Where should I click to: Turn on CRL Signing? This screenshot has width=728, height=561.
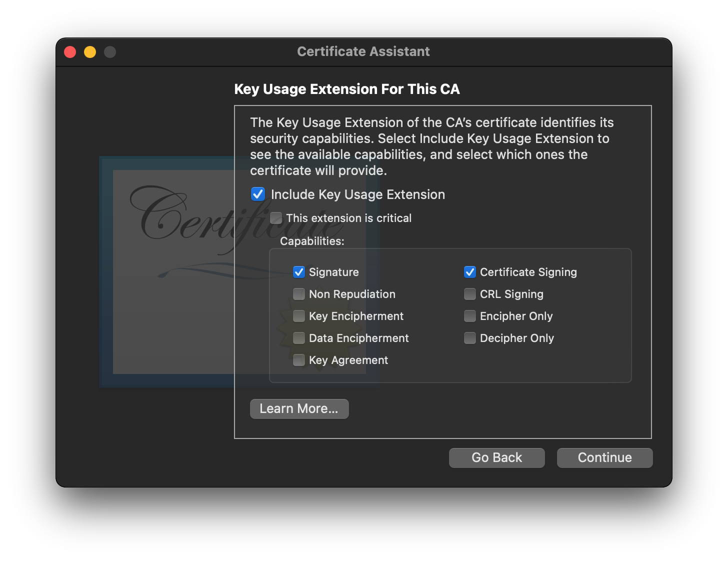click(x=470, y=294)
